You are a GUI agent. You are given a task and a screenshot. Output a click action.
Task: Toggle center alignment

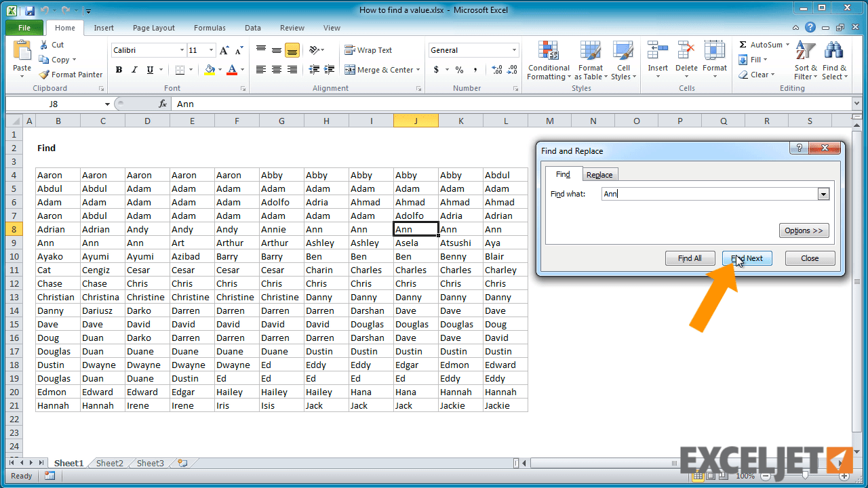tap(276, 70)
